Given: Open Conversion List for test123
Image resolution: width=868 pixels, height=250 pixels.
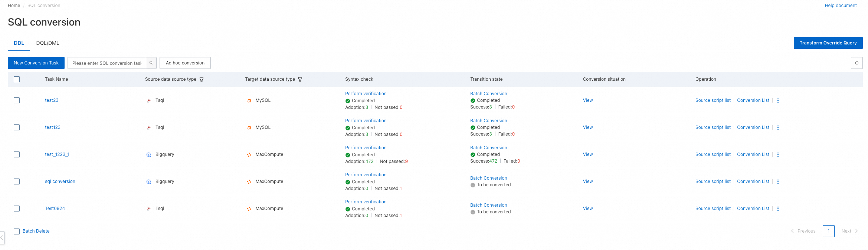Looking at the screenshot, I should 753,127.
